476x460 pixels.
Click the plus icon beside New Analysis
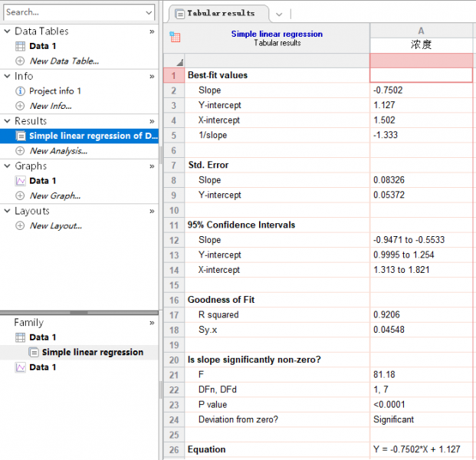tap(20, 151)
